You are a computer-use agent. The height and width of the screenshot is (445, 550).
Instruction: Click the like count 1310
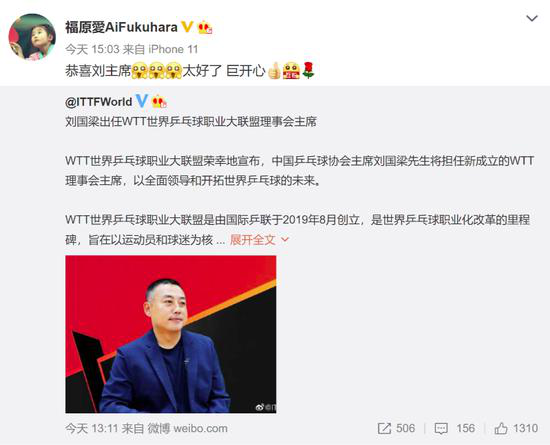click(x=525, y=428)
